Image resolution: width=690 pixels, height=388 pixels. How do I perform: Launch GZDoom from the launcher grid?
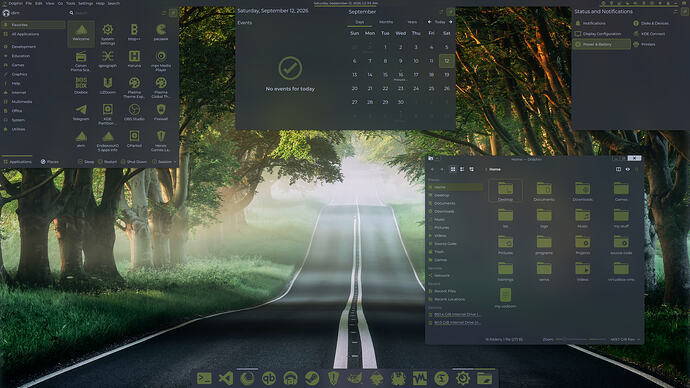pyautogui.click(x=108, y=86)
